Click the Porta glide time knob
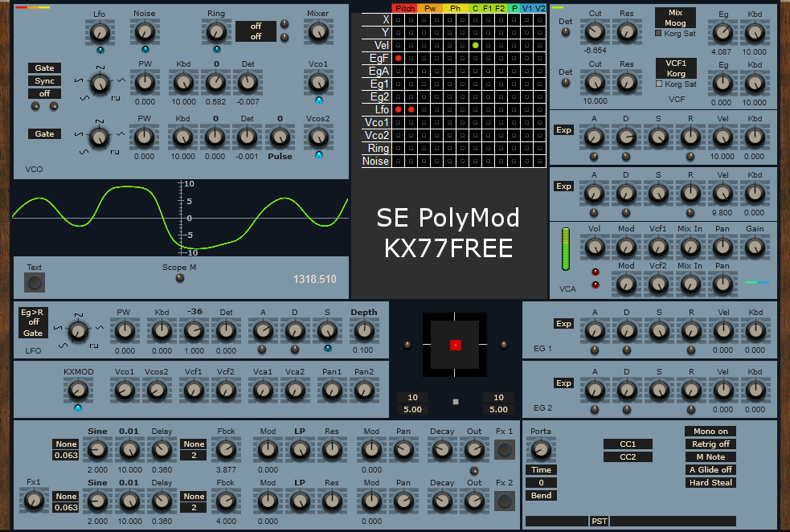The width and height of the screenshot is (790, 532). pos(541,450)
